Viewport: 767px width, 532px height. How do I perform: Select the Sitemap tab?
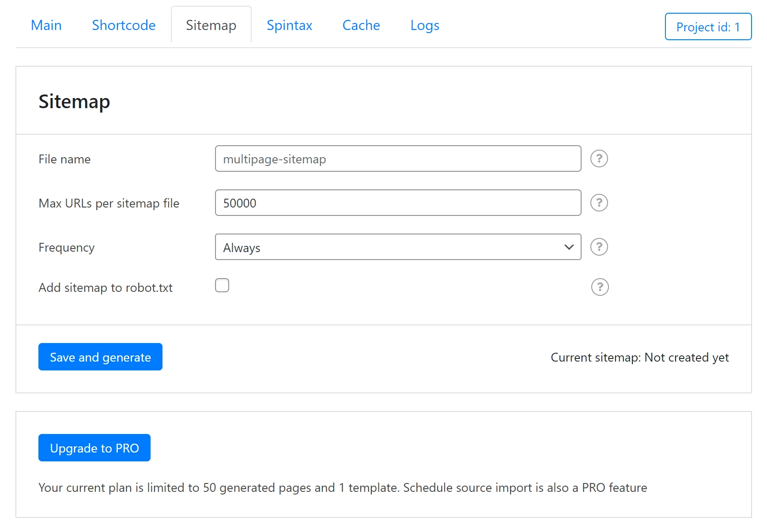211,25
